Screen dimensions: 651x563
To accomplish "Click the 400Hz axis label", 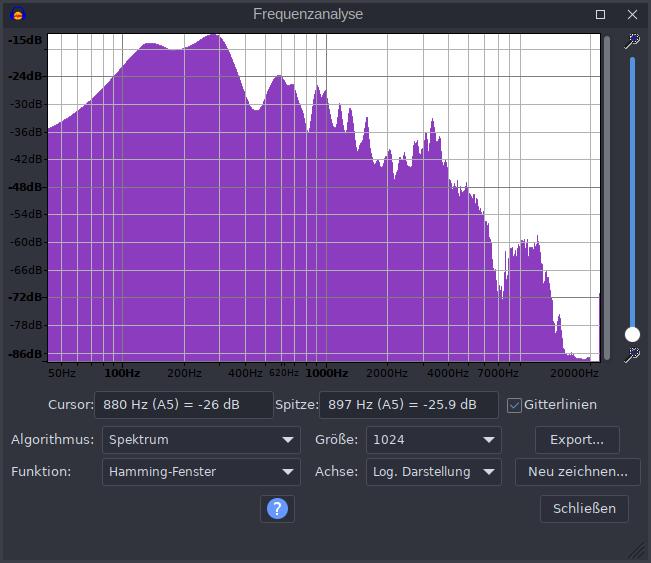I will tap(245, 373).
